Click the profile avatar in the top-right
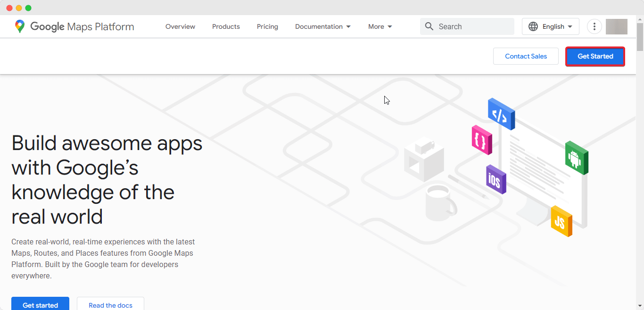 coord(616,26)
